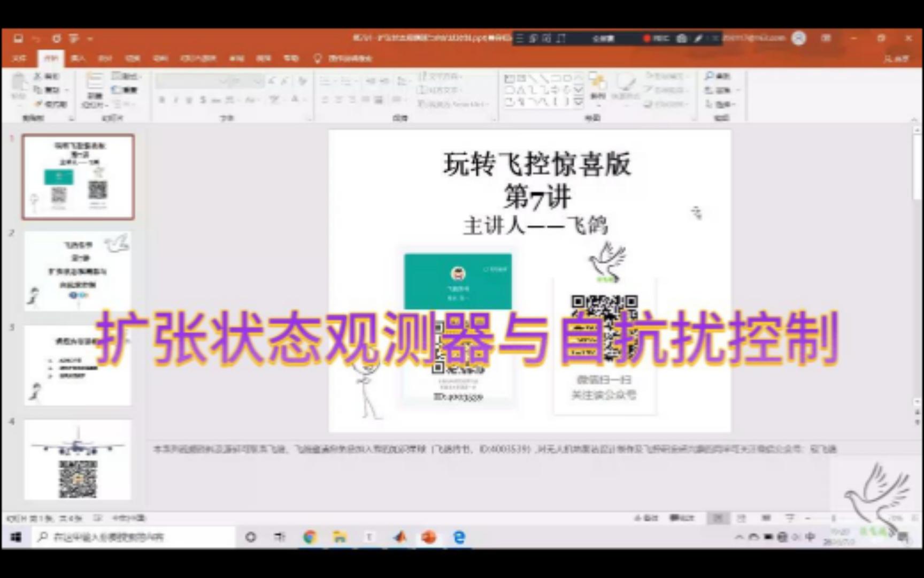Open Ribbon Display Options
Viewport: 924px width, 578px height.
[x=826, y=38]
